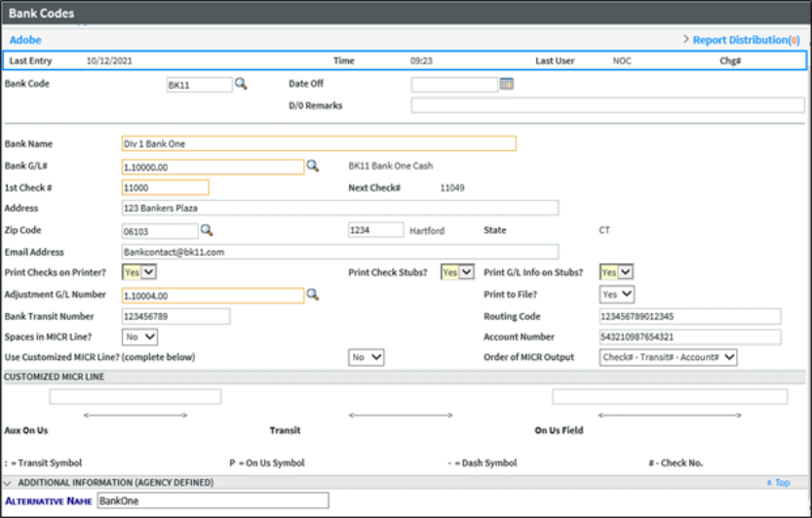
Task: Click the Report Distribution arrow icon
Action: (686, 40)
